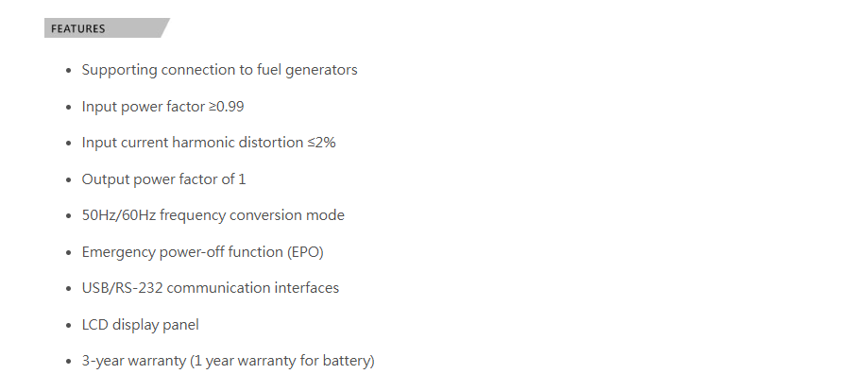Click bullet beside 'Supporting connection to fuel generators'
Screen dimensions: 868x391
[x=68, y=72]
